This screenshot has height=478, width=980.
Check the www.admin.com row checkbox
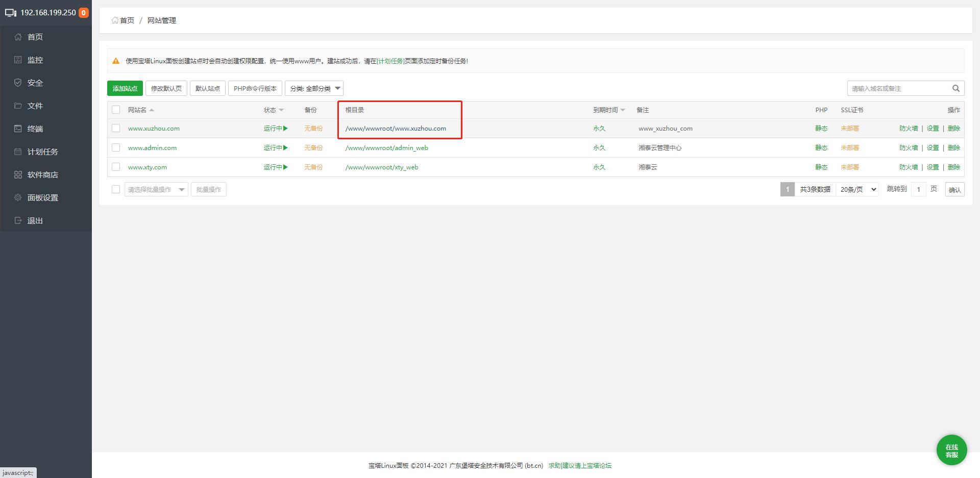point(116,147)
